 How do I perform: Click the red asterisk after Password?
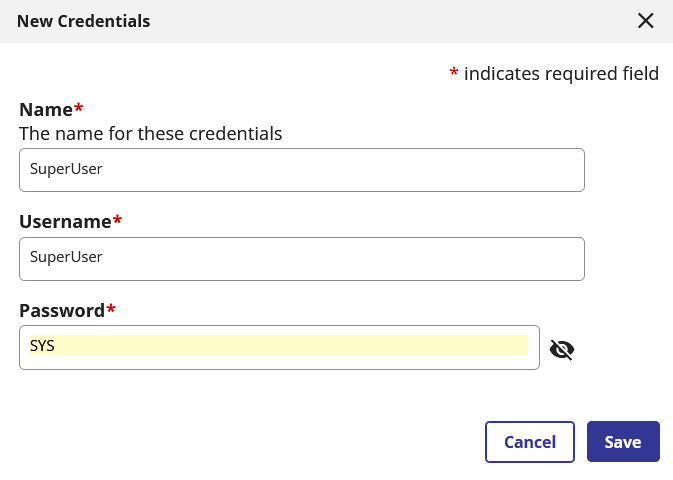(x=111, y=308)
